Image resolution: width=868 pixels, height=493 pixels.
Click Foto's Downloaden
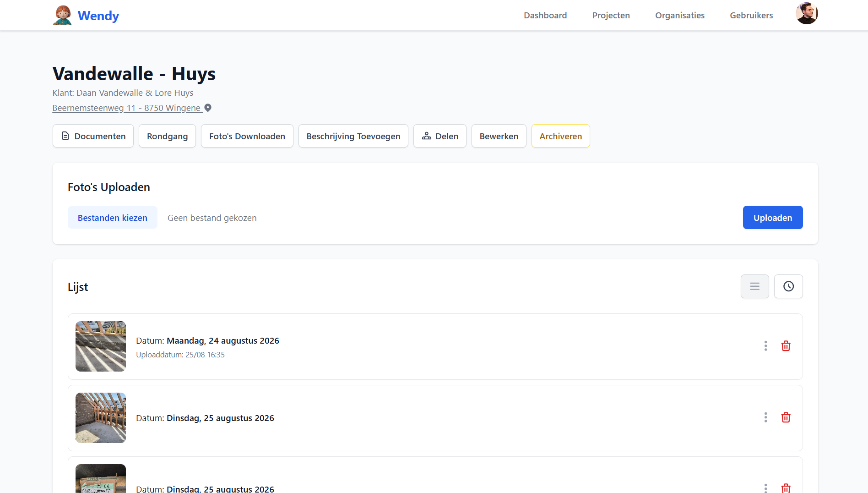247,136
